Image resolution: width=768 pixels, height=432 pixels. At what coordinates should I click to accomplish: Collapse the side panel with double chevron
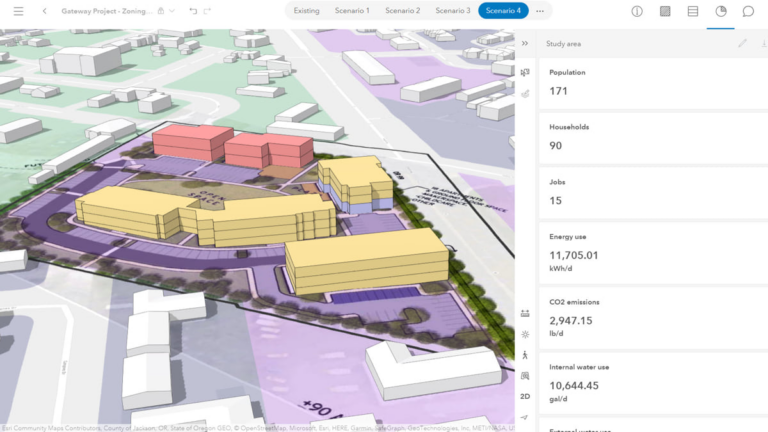click(x=525, y=43)
